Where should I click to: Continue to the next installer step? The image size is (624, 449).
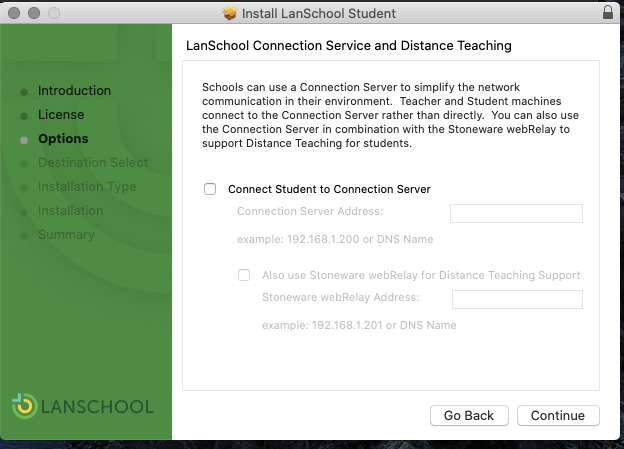click(x=558, y=416)
